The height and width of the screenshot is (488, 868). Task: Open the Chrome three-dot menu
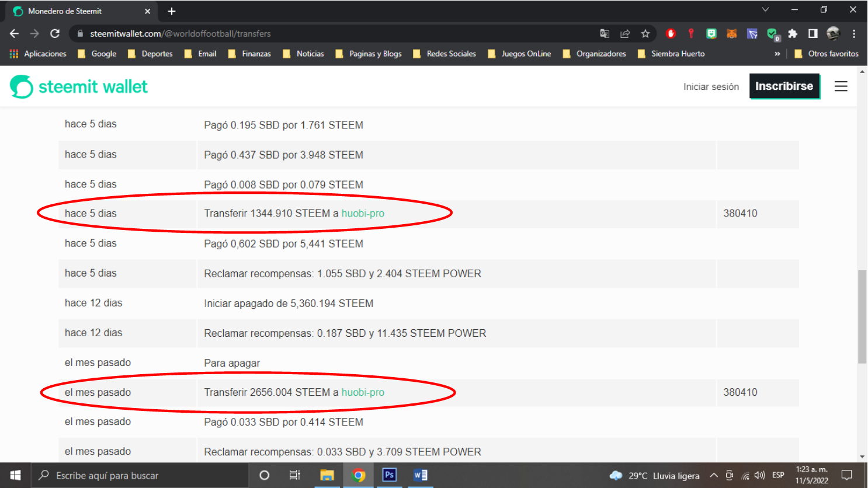click(853, 34)
